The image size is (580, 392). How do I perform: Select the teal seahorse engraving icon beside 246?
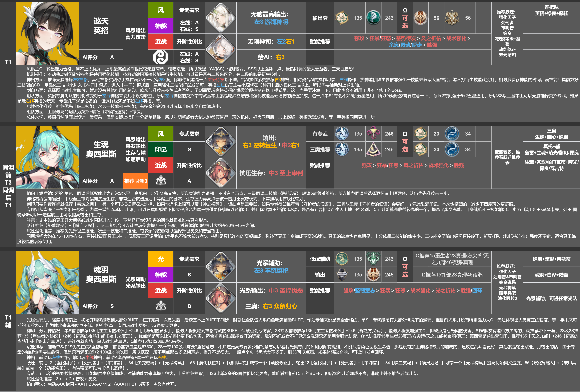click(x=373, y=18)
